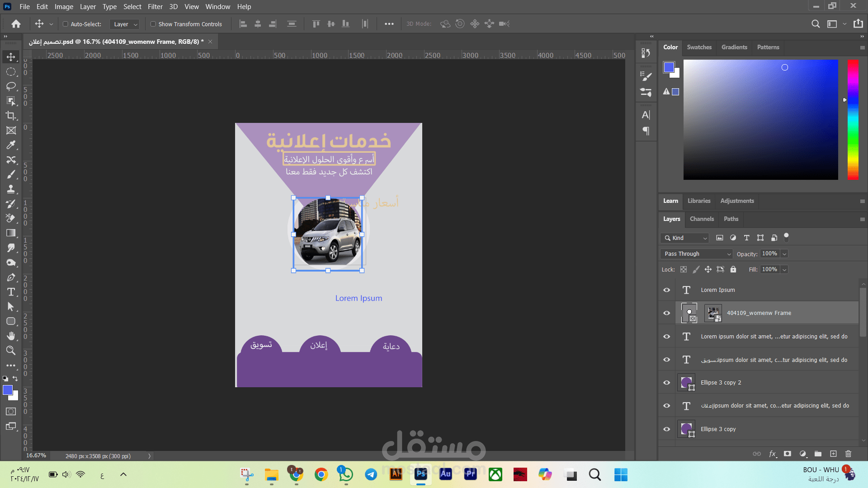Open the Image menu
This screenshot has height=488, width=868.
click(x=64, y=7)
